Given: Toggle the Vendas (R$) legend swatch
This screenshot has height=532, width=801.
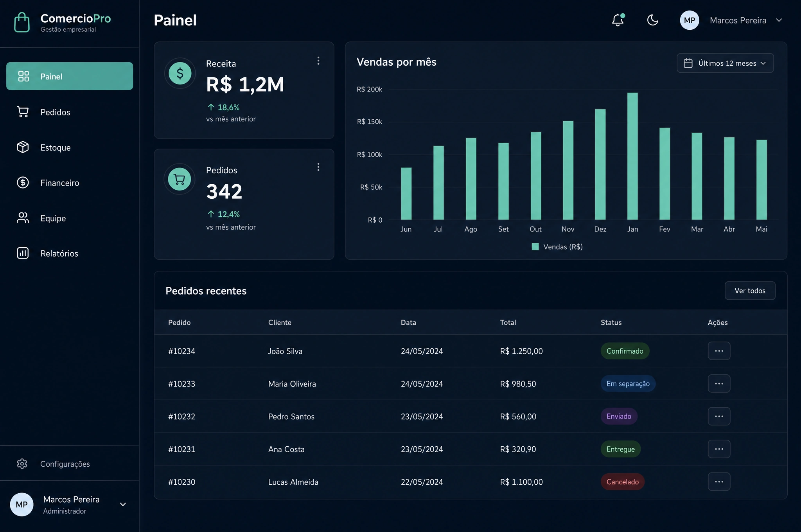Looking at the screenshot, I should 535,246.
